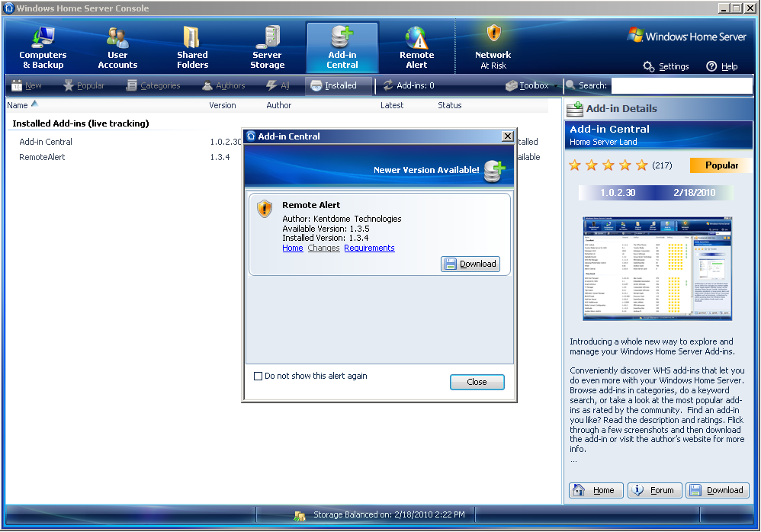761x532 pixels.
Task: Open the Home link in the dialog
Action: click(293, 248)
